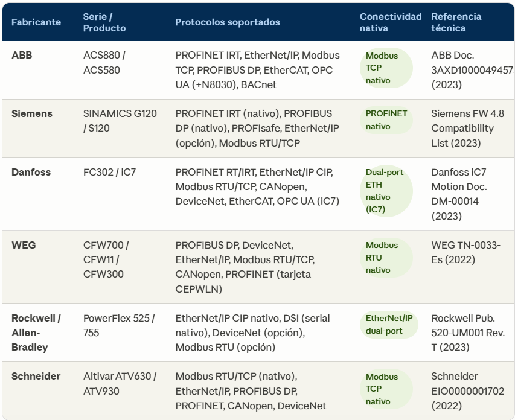
Task: Select the Siemens manufacturer cell
Action: (32, 113)
